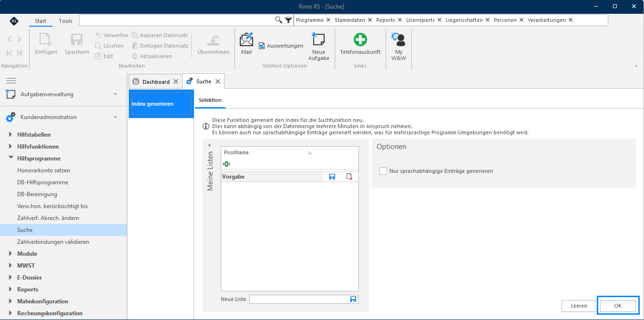Click the Neue Liste input field

[299, 299]
